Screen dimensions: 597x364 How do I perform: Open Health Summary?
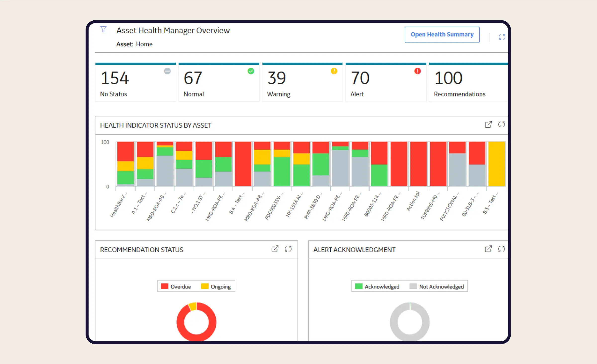pyautogui.click(x=442, y=35)
